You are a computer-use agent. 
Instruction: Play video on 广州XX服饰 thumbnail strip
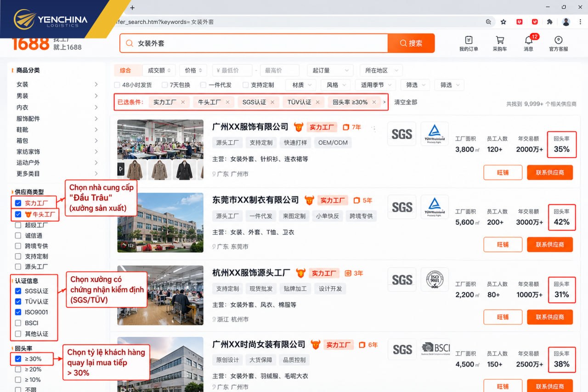tap(121, 169)
